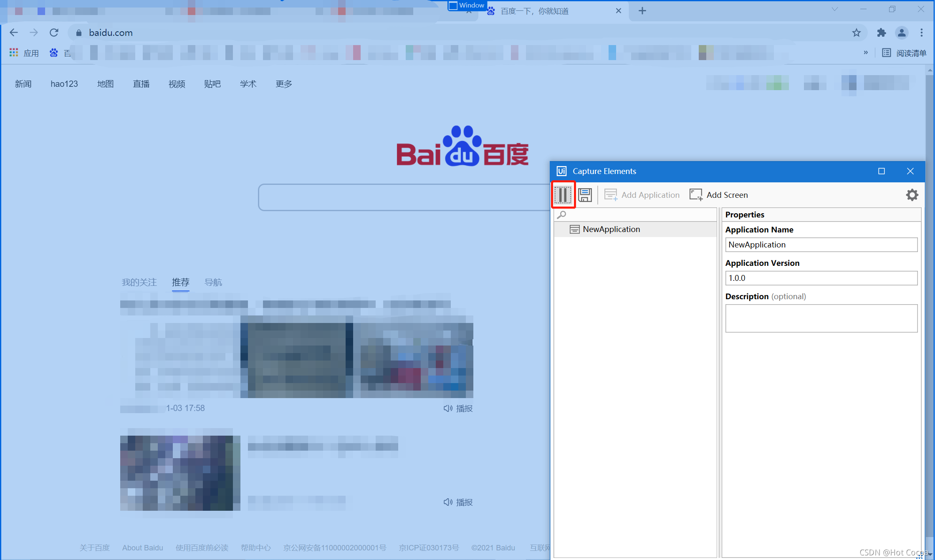Open 新闻 link in Baidu nav
Screen dimensions: 935x560
[23, 84]
